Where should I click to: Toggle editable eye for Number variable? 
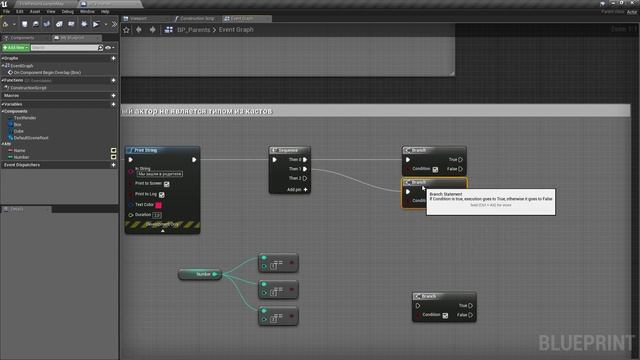pyautogui.click(x=113, y=157)
